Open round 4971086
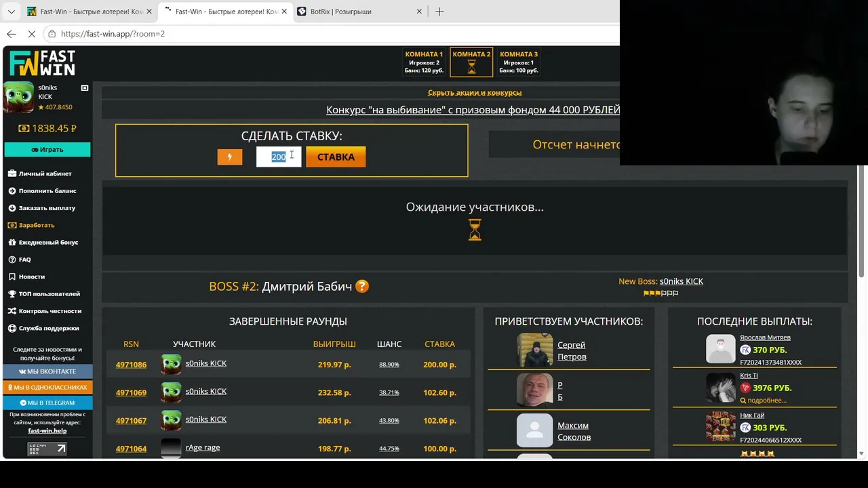Screen dimensions: 868x488 [131, 365]
